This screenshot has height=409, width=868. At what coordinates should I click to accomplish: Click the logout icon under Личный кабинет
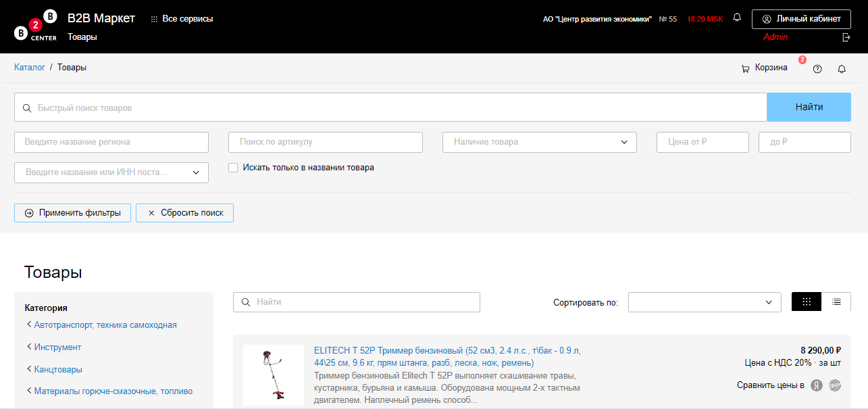tap(846, 38)
